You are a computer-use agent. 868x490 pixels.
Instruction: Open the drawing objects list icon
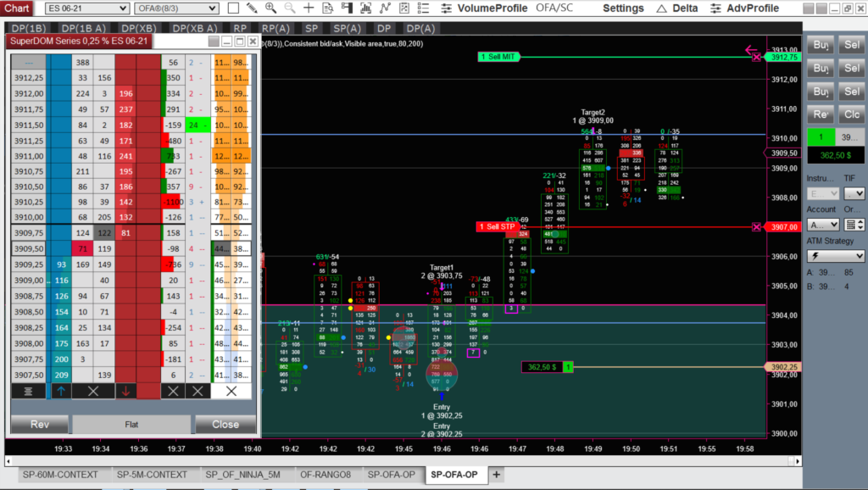pyautogui.click(x=404, y=8)
